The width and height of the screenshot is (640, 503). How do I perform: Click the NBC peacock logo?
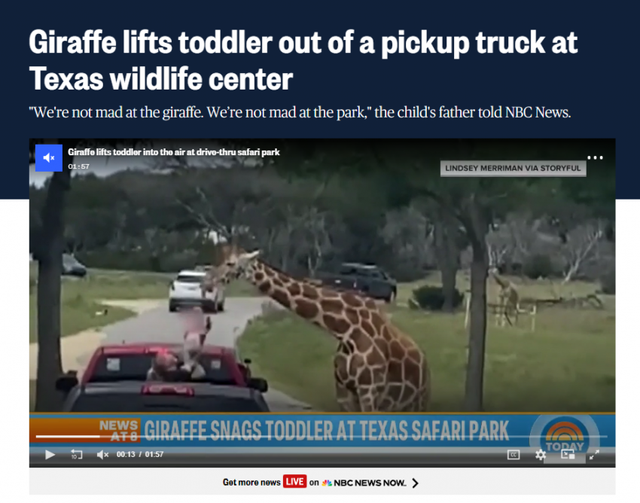[x=327, y=483]
